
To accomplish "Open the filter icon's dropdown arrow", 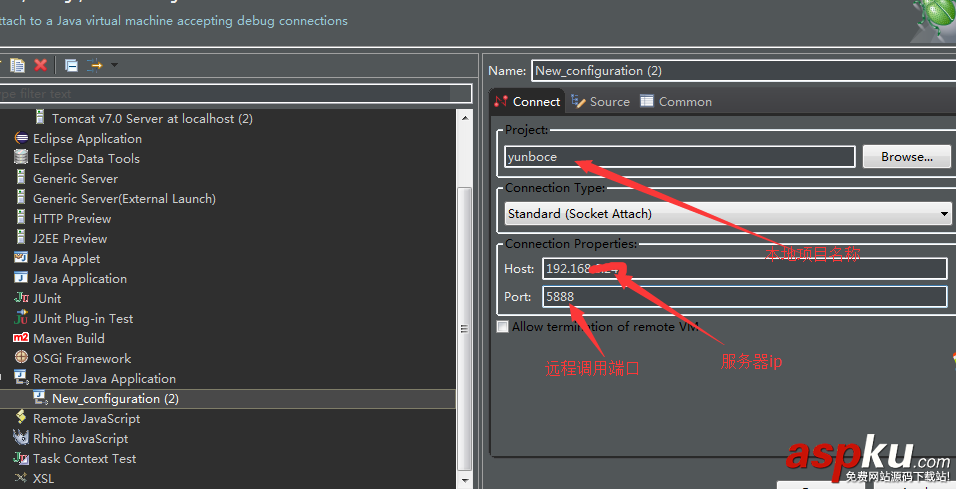I will [114, 65].
